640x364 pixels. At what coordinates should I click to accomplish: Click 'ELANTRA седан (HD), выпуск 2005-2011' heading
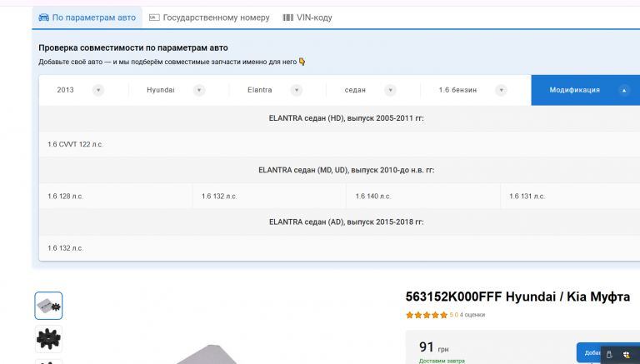coord(346,118)
